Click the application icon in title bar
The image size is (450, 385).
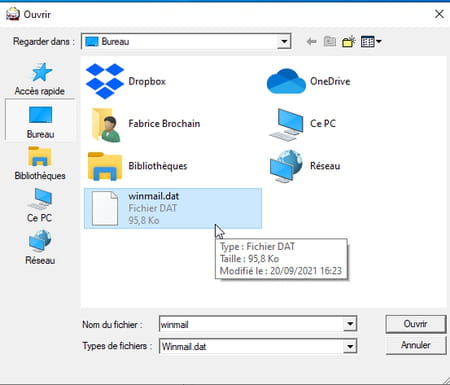(13, 14)
